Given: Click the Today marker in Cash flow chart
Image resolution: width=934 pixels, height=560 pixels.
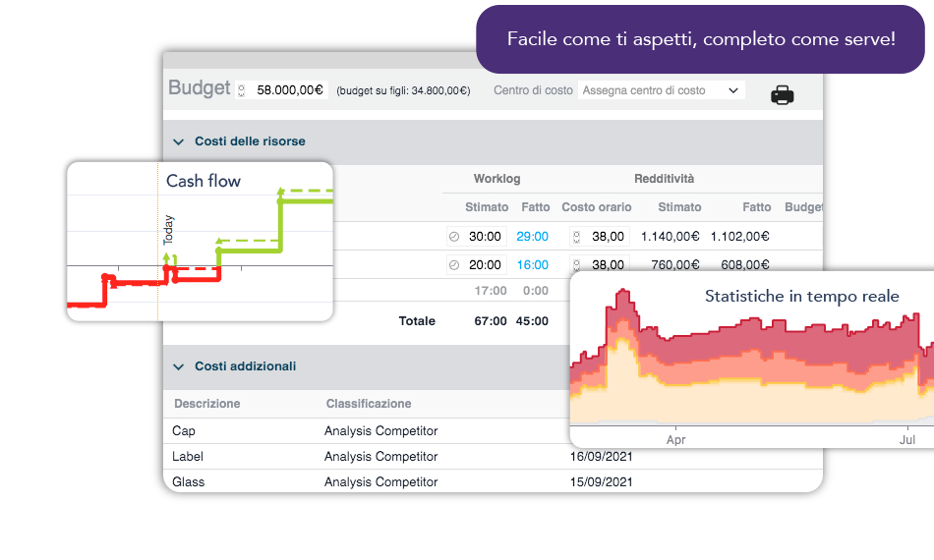Looking at the screenshot, I should coord(168,230).
